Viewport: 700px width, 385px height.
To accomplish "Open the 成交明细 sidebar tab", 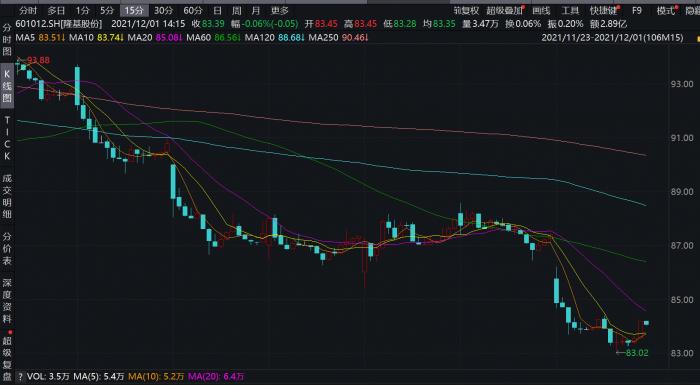I will 7,197.
